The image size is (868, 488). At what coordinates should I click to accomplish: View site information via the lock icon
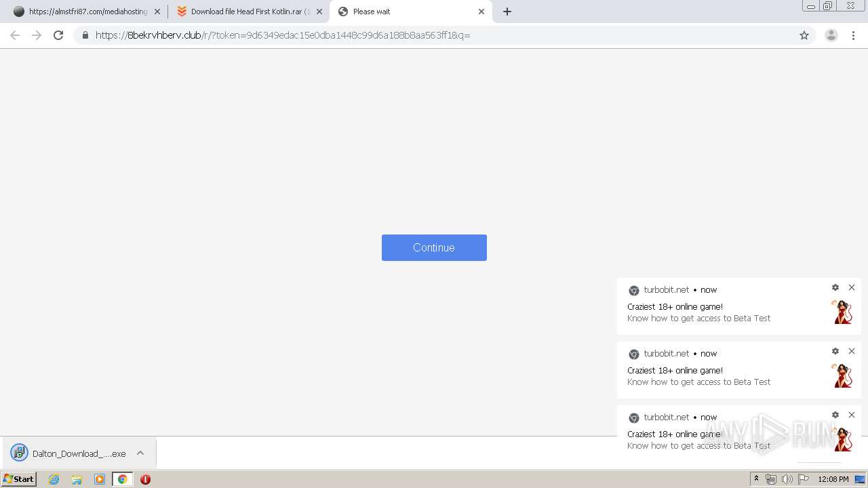[85, 35]
